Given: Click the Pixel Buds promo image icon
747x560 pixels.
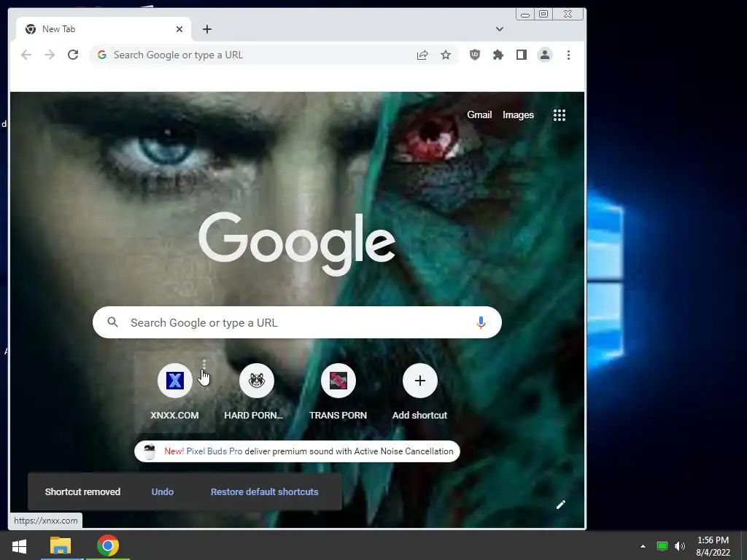Looking at the screenshot, I should coord(150,451).
